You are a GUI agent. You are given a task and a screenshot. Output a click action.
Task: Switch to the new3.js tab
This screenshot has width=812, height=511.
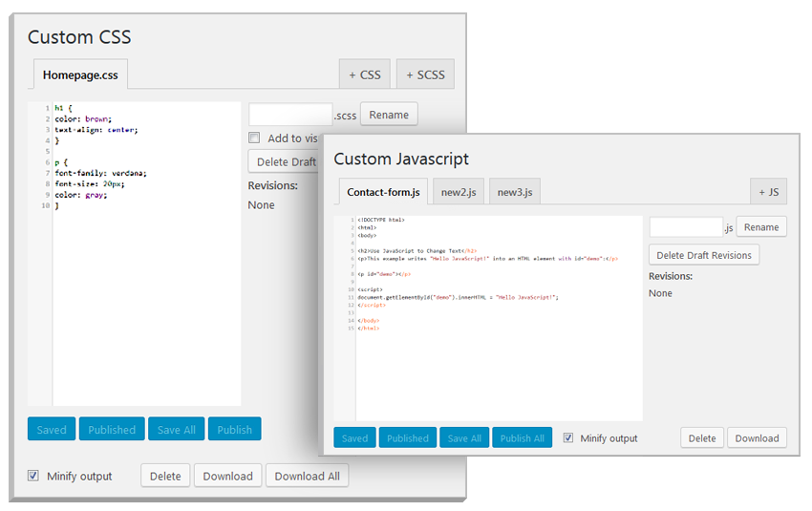(515, 192)
